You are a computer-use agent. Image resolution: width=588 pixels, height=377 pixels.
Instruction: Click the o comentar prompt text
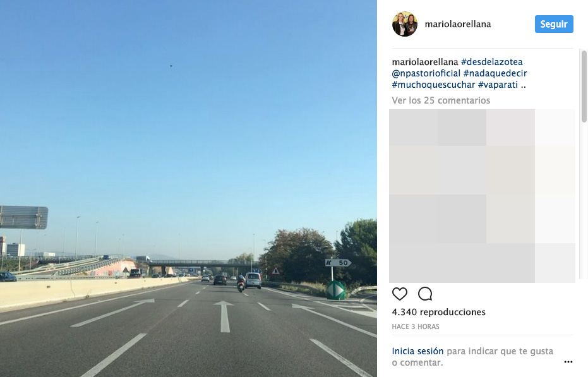tap(417, 362)
